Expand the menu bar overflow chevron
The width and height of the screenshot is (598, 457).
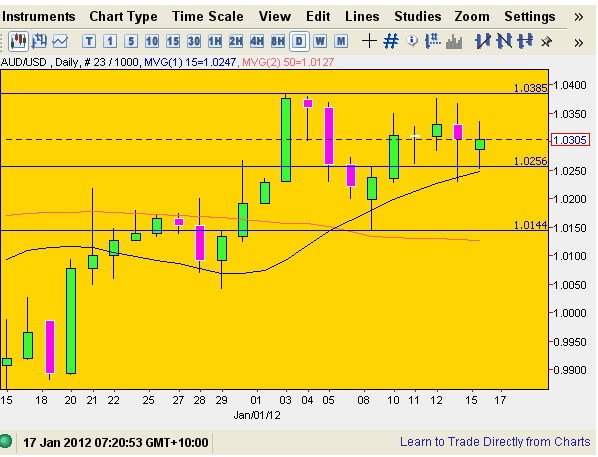pyautogui.click(x=579, y=17)
